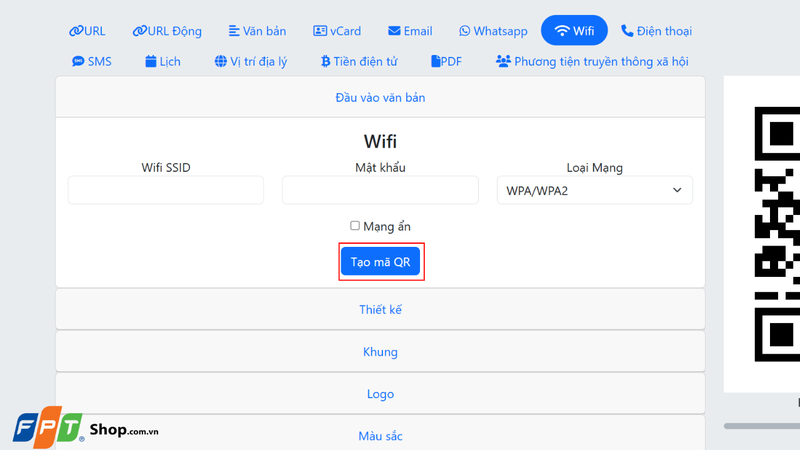Open the Điện thoại phone tab
The image size is (800, 450).
pyautogui.click(x=657, y=31)
